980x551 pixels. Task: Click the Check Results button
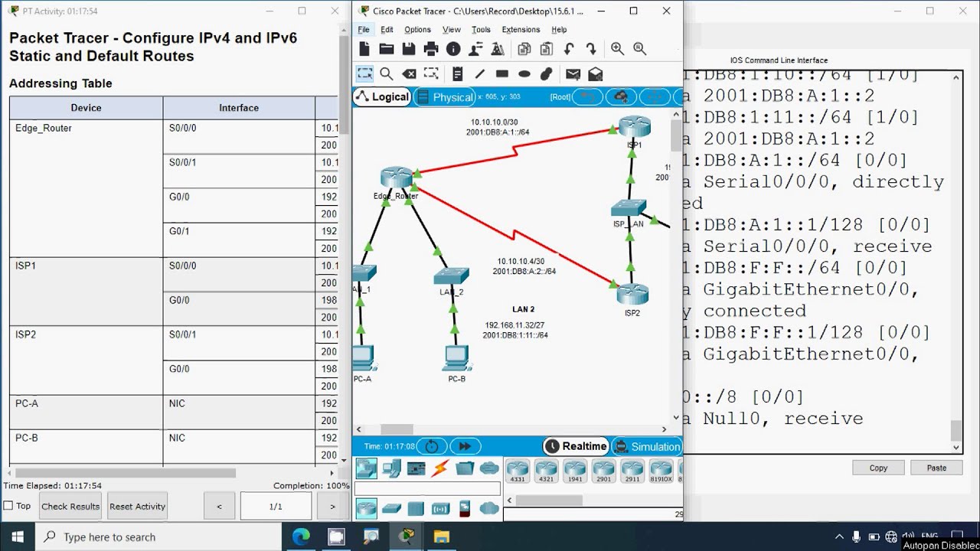[70, 506]
